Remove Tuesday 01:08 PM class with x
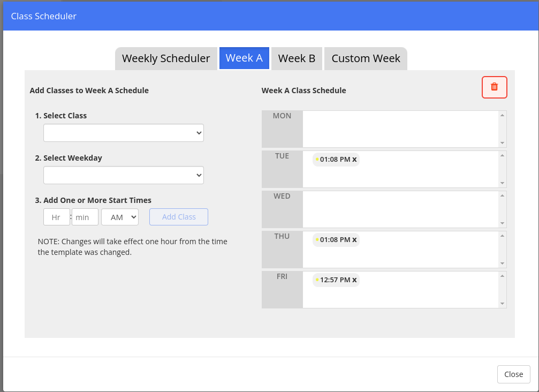This screenshot has height=392, width=539. tap(354, 160)
